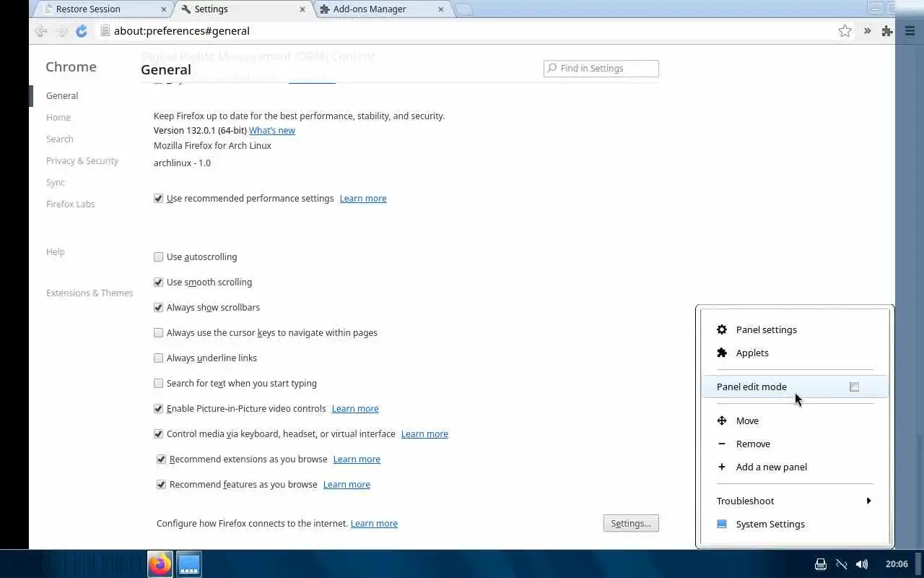Enable Search for text when you start typing
The image size is (924, 578).
(x=158, y=383)
